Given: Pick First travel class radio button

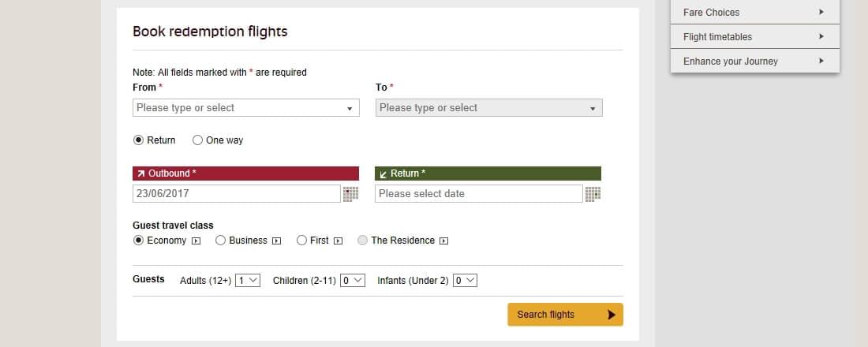Looking at the screenshot, I should (301, 241).
